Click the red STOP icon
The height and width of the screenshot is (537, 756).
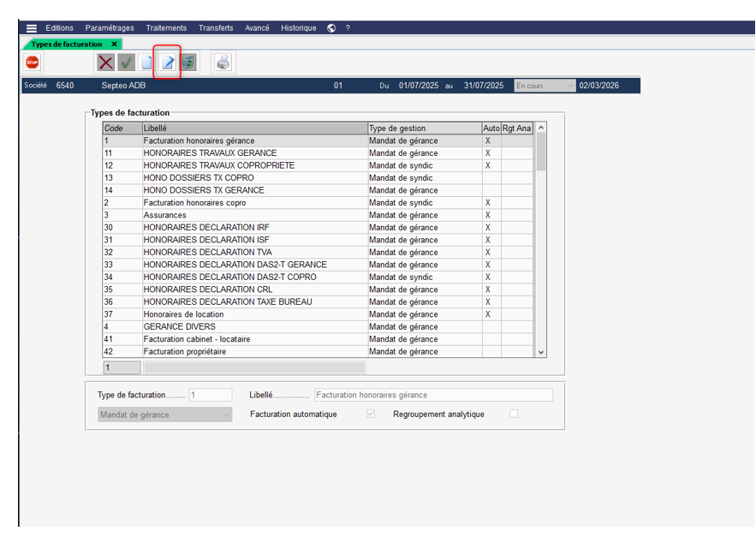coord(33,63)
